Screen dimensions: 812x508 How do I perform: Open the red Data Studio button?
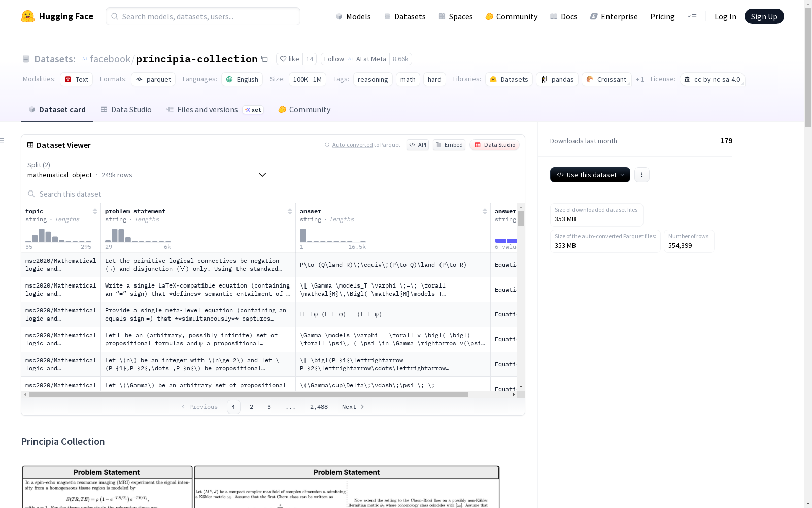pos(495,145)
